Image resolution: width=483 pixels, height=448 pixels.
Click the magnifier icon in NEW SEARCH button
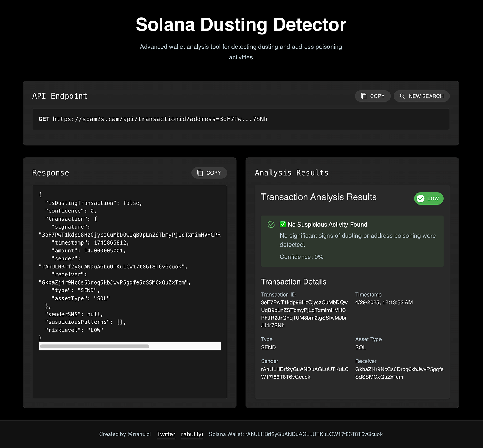(x=402, y=96)
